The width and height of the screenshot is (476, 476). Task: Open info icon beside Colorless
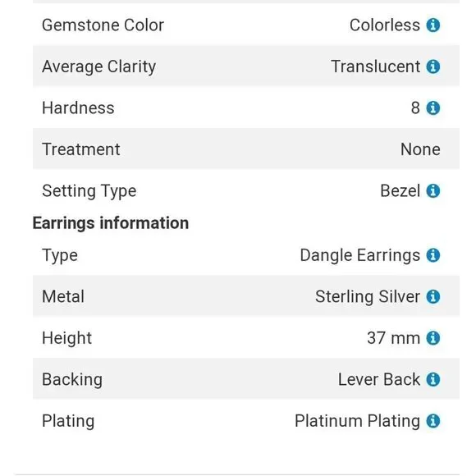(433, 25)
